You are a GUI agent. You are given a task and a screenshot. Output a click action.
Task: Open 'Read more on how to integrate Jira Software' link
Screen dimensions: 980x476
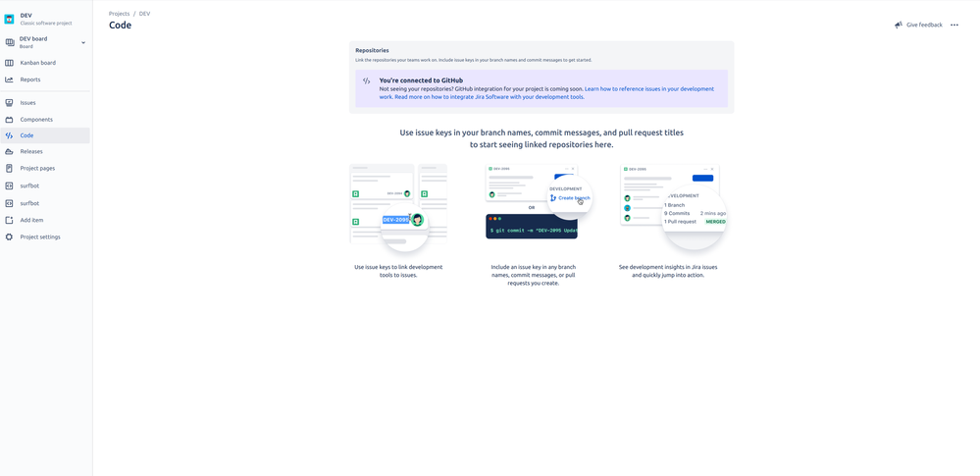pos(490,97)
